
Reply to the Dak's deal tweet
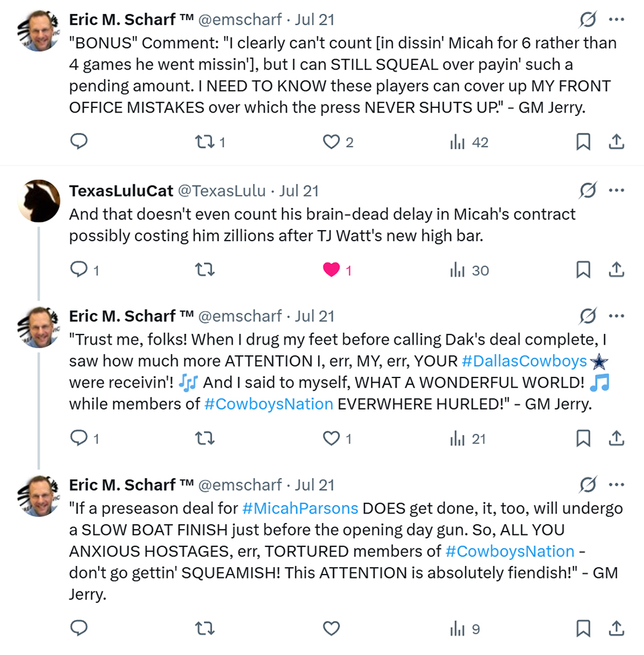point(79,438)
